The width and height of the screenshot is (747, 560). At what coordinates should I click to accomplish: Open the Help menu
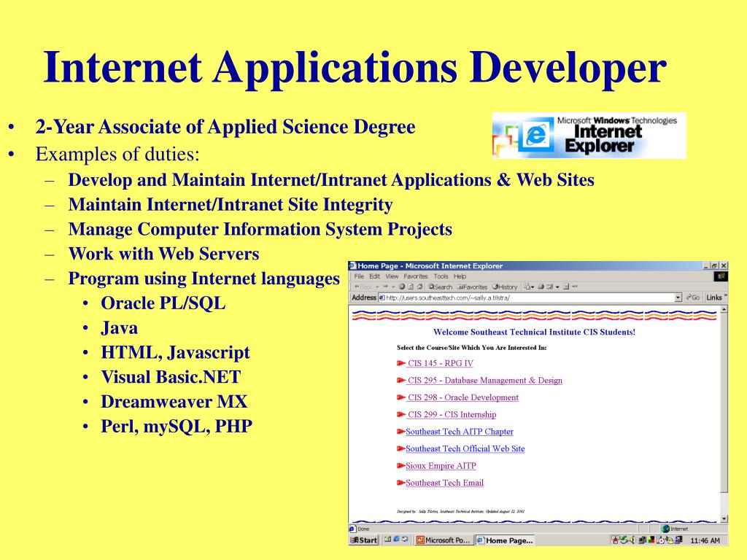(x=460, y=276)
